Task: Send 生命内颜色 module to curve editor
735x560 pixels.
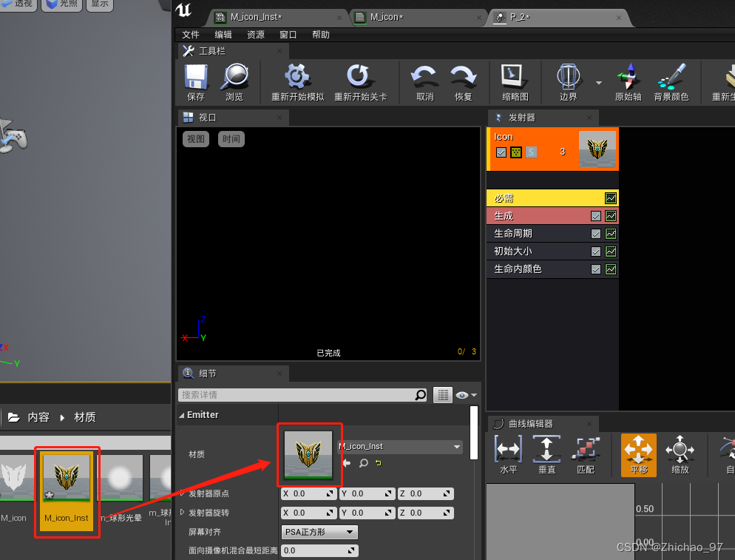Action: click(x=611, y=269)
